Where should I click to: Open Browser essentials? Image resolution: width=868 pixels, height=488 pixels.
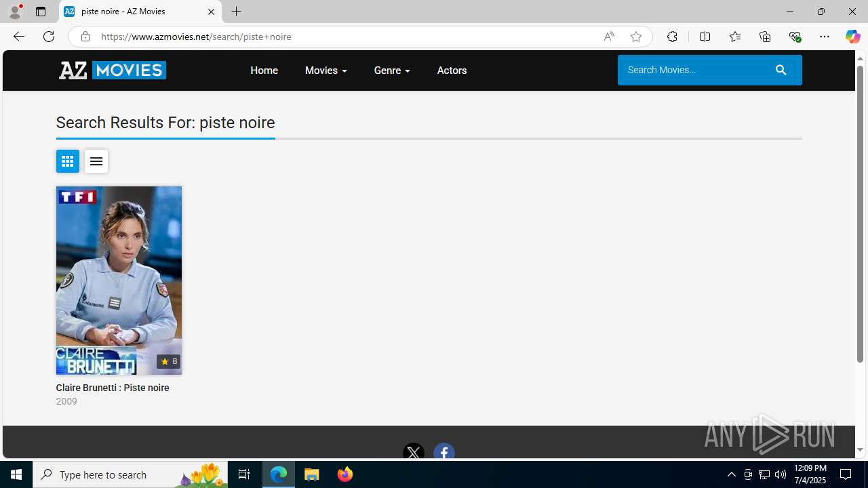(795, 37)
